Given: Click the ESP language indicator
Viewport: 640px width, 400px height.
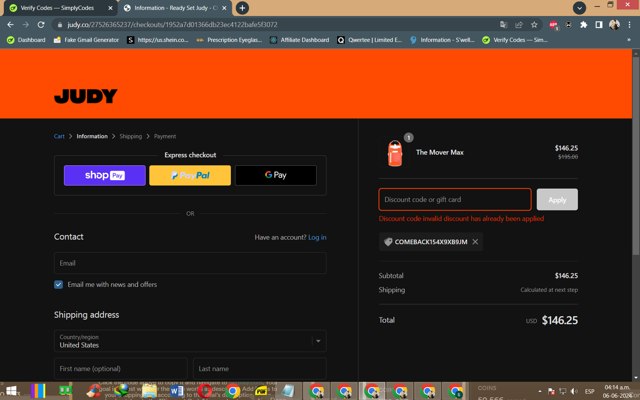Looking at the screenshot, I should pos(589,391).
